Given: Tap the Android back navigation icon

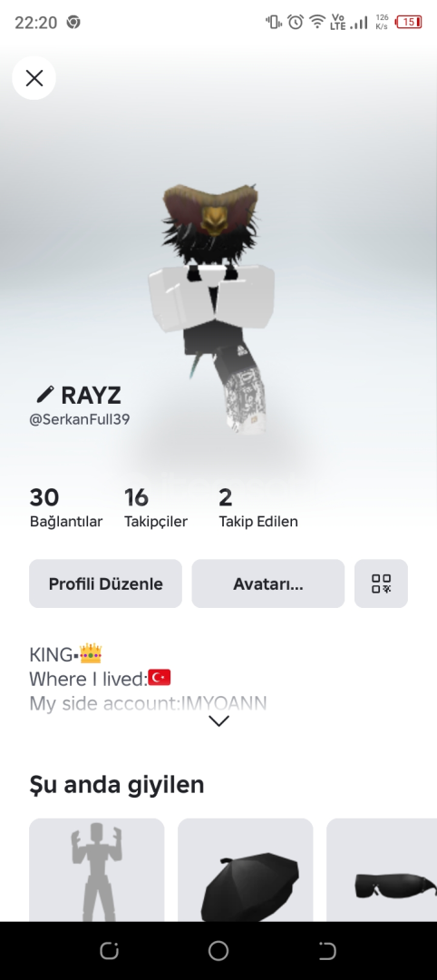Looking at the screenshot, I should click(x=327, y=951).
